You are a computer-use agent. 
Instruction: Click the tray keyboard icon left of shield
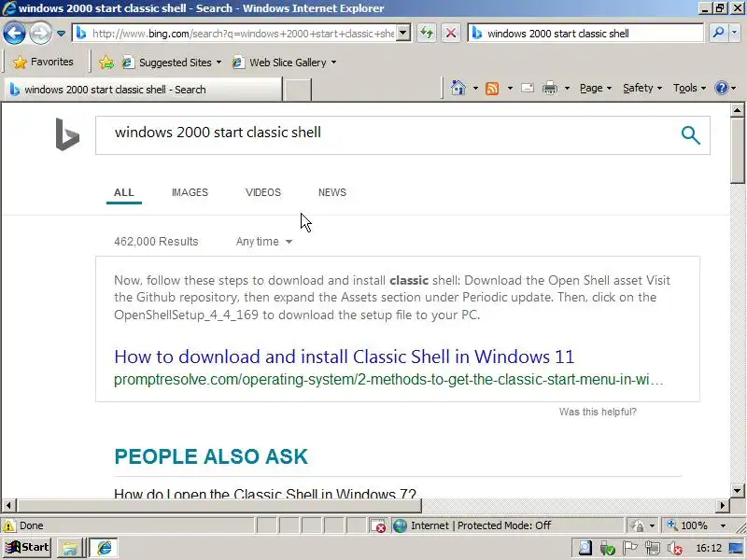585,548
